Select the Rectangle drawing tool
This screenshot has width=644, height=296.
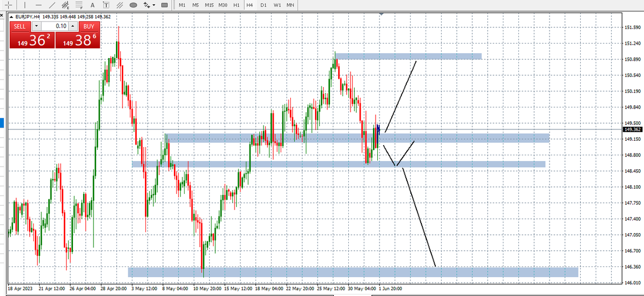pos(165,5)
